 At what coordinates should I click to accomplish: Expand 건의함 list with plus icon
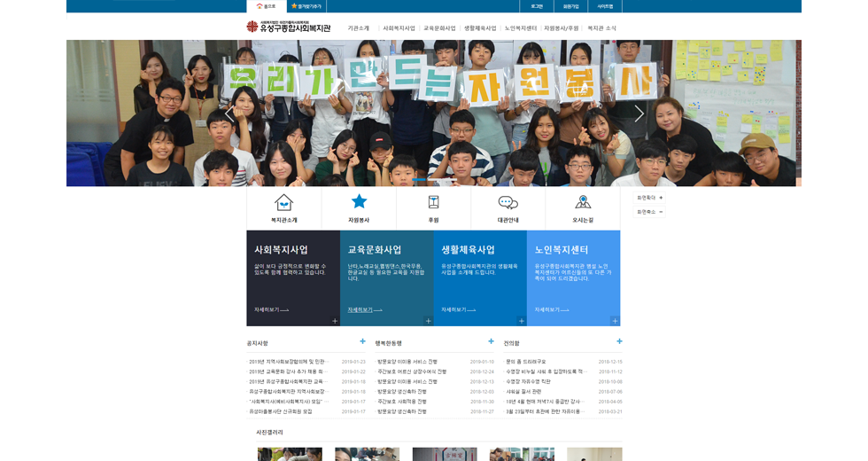pos(619,341)
